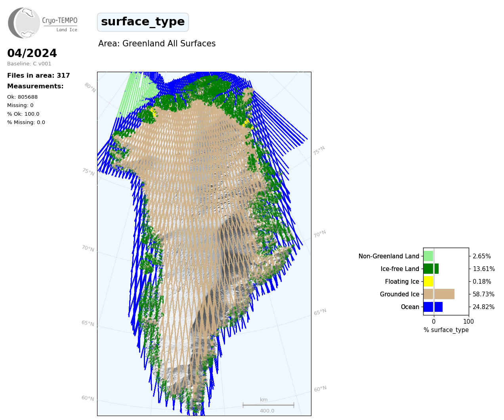This screenshot has height=420, width=504.
Task: Click the 400.0 km scale bar
Action: [x=268, y=406]
